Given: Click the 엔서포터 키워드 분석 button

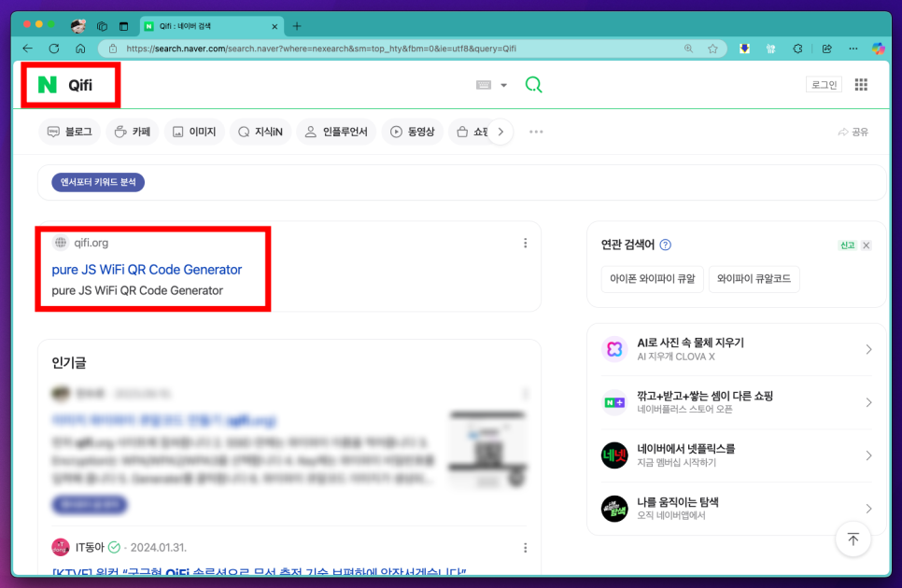Looking at the screenshot, I should [x=98, y=182].
